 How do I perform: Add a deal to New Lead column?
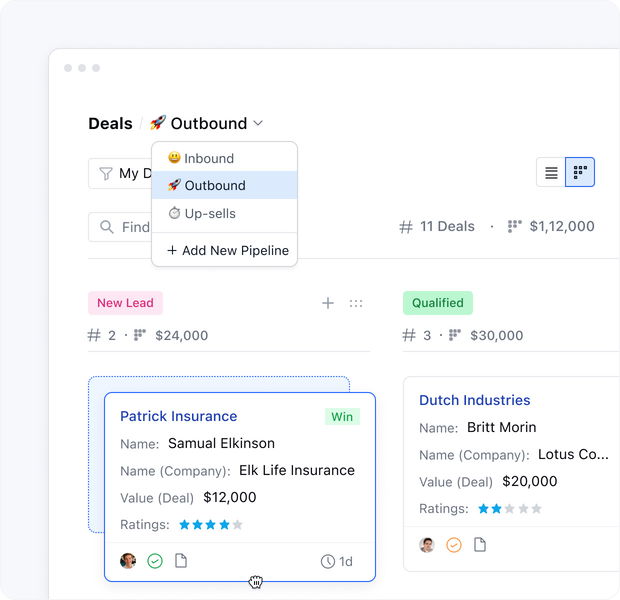coord(327,303)
